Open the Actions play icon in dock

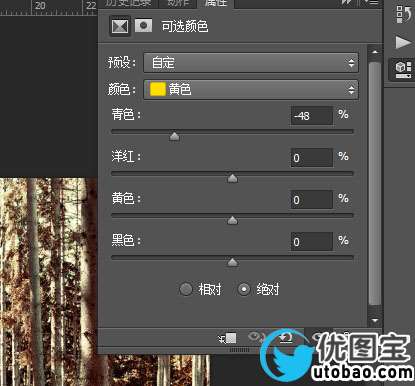[403, 43]
